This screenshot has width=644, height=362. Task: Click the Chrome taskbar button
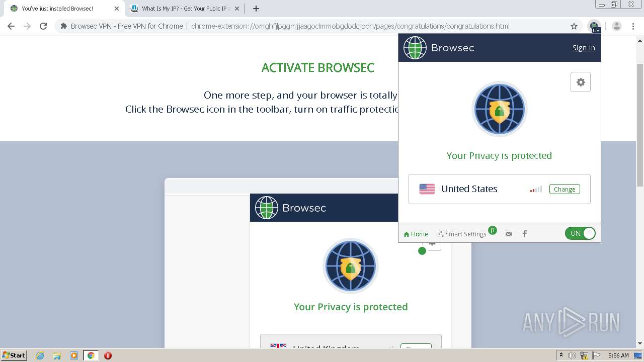(91, 355)
